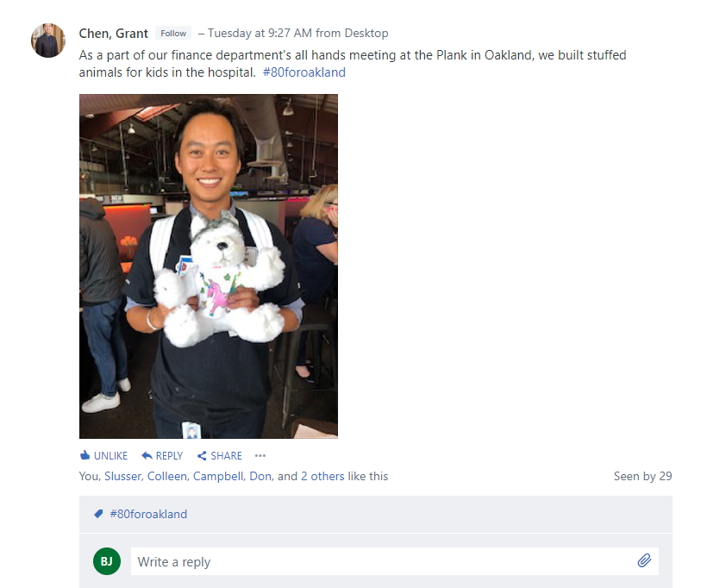Toggle Follow for Chen, Grant

point(173,34)
